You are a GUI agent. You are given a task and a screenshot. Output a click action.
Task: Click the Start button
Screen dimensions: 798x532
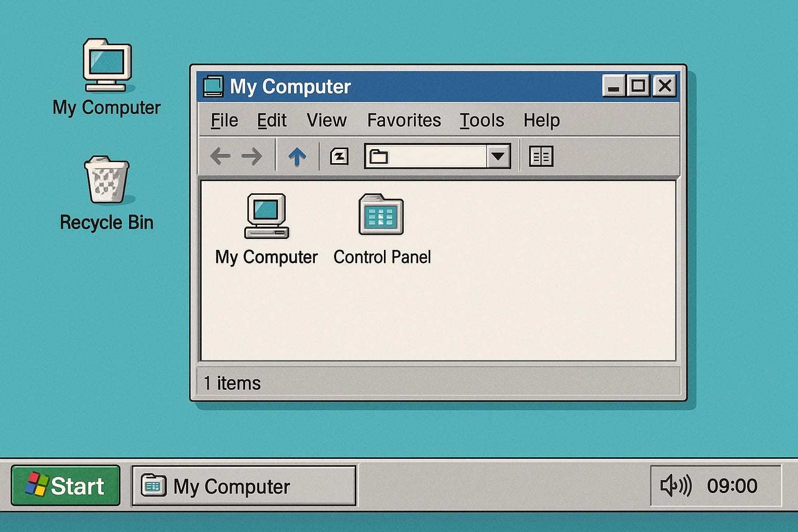[x=65, y=485]
